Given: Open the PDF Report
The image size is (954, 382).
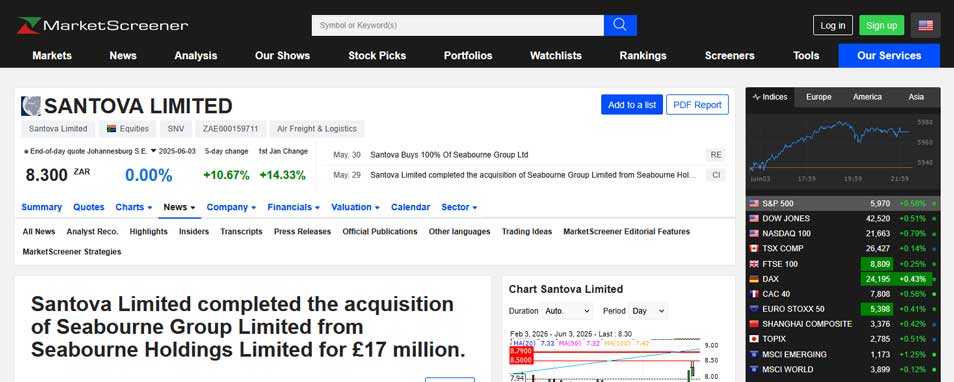Looking at the screenshot, I should coord(697,105).
